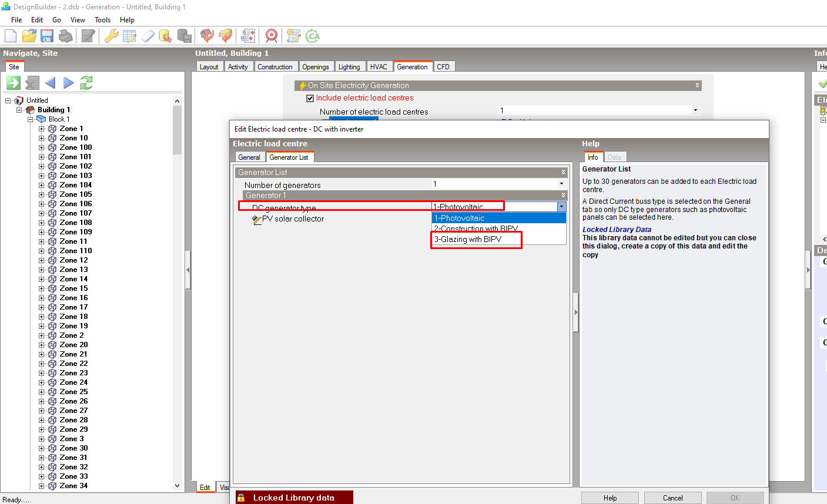Click the scroll with gear and pencil icon
Viewport: 827px width, 504px height.
[293, 36]
